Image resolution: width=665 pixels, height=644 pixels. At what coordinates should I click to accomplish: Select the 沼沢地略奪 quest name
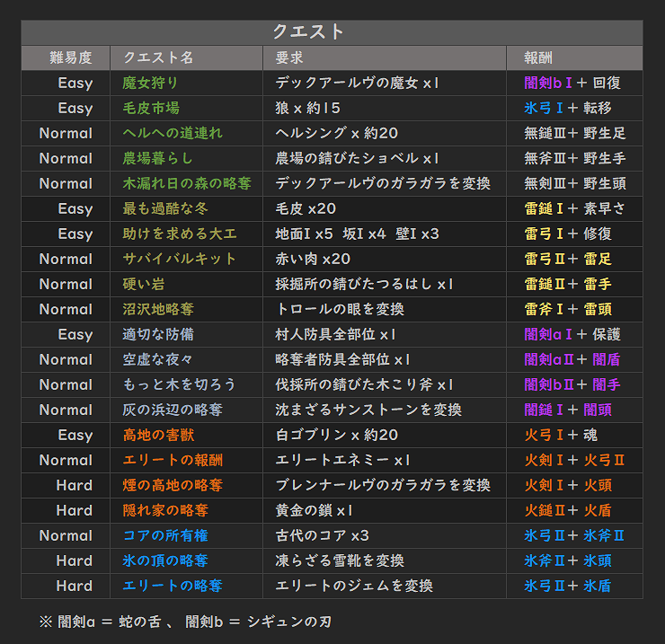(x=158, y=310)
